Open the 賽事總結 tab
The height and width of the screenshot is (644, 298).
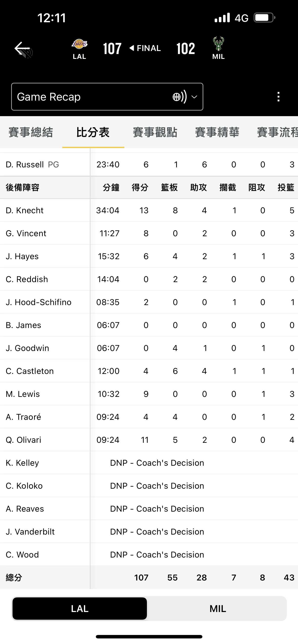(31, 132)
